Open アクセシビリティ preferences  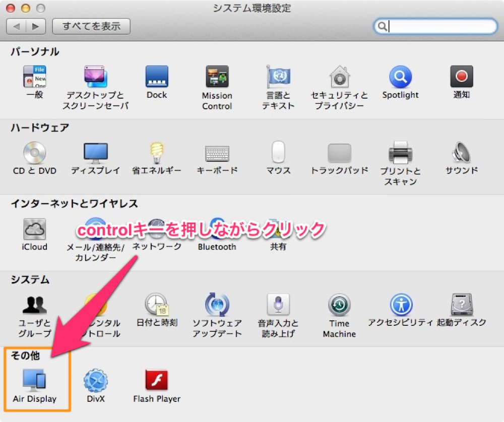coord(401,305)
